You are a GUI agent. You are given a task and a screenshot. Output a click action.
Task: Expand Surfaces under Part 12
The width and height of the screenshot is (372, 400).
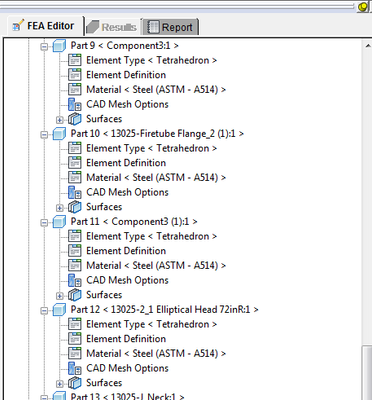click(x=60, y=384)
